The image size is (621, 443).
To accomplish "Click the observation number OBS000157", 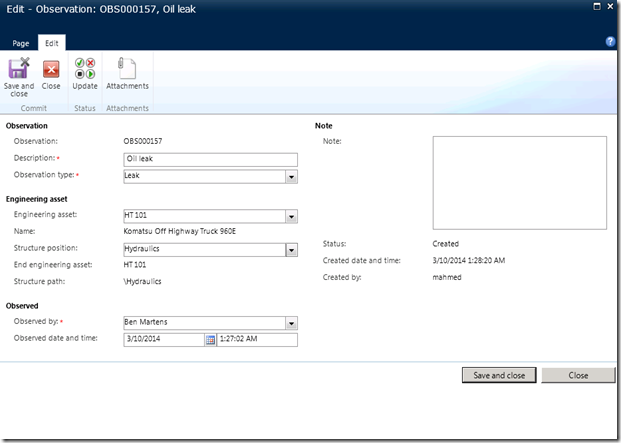I will coord(143,141).
